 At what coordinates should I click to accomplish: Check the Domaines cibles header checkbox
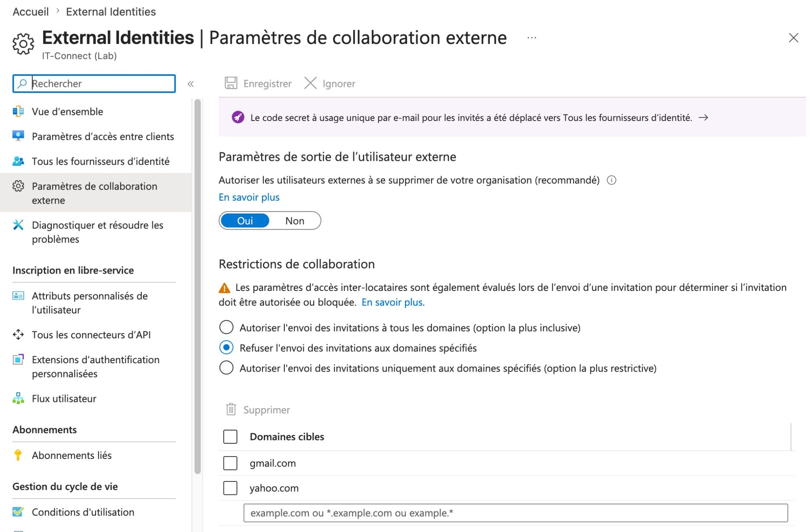[x=230, y=436]
